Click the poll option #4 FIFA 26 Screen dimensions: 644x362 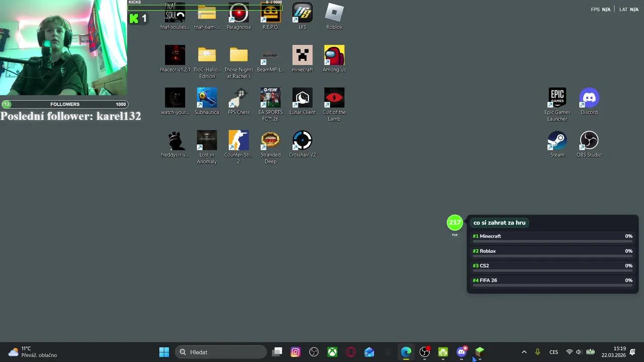click(552, 282)
